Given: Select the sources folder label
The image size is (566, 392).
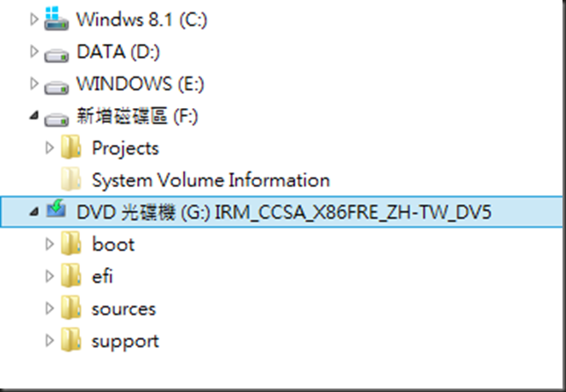Looking at the screenshot, I should pyautogui.click(x=124, y=309).
